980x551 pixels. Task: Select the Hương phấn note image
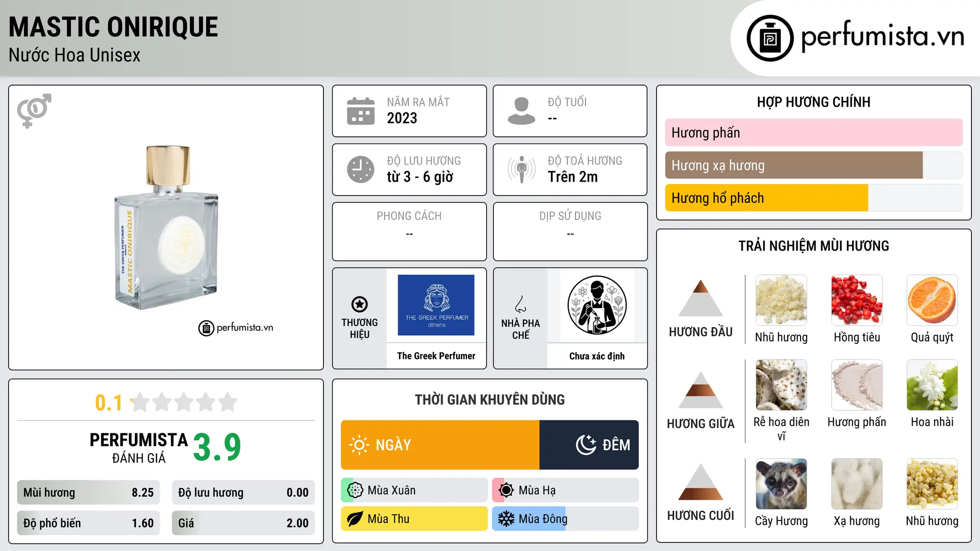pos(857,385)
